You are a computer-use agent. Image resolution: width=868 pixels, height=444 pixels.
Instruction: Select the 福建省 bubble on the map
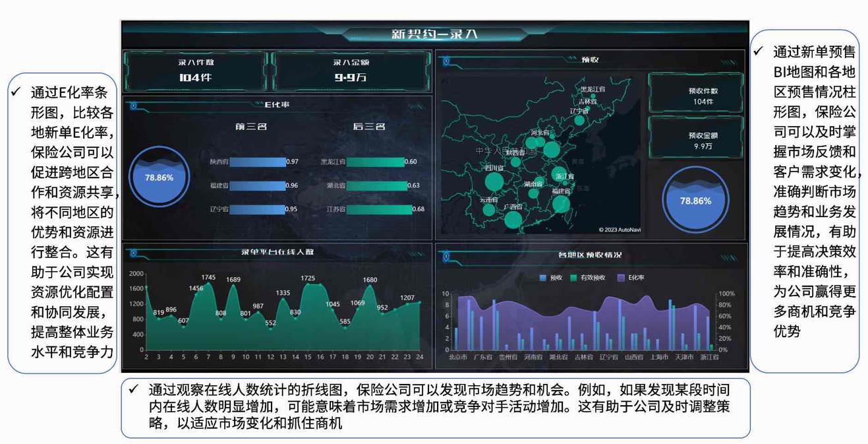561,203
